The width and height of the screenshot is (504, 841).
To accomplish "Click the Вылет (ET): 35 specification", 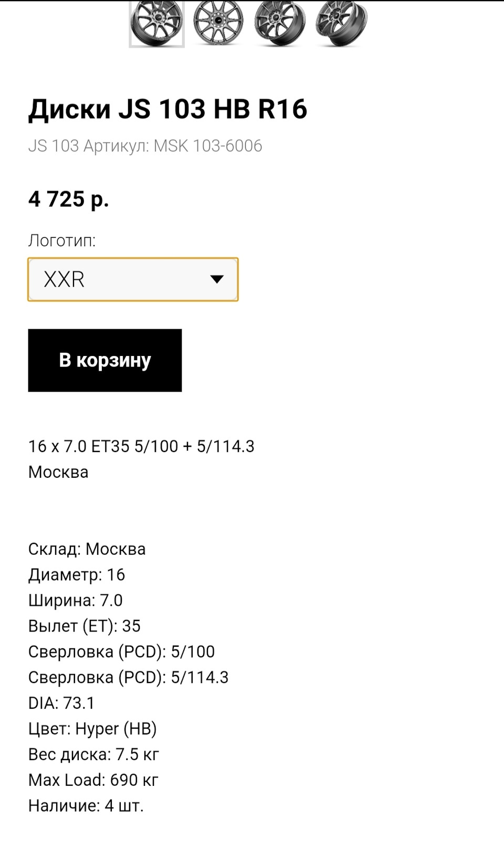I will (85, 626).
